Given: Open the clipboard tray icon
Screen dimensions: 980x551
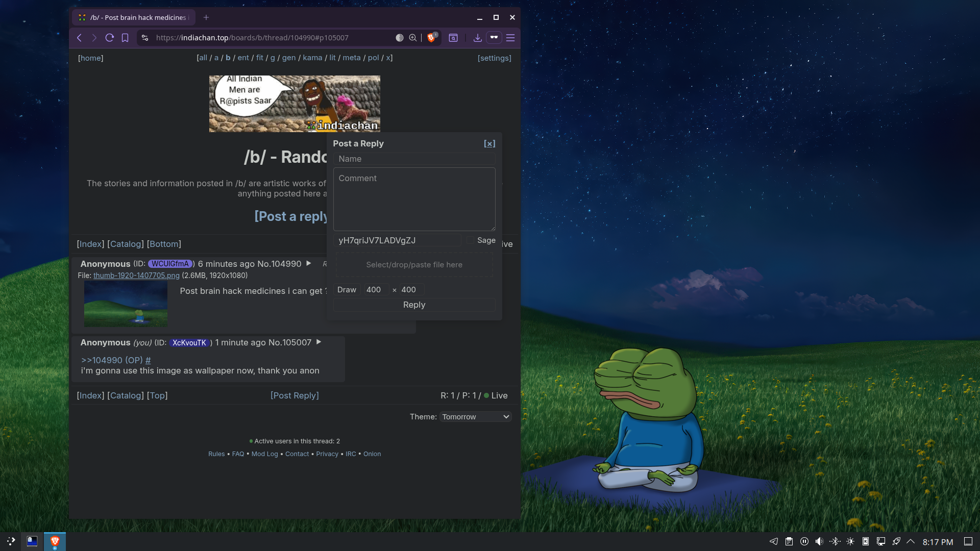Looking at the screenshot, I should 789,542.
